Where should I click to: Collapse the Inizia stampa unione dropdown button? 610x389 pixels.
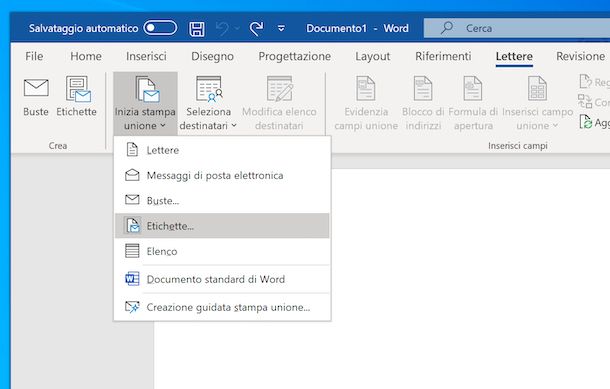[x=145, y=103]
